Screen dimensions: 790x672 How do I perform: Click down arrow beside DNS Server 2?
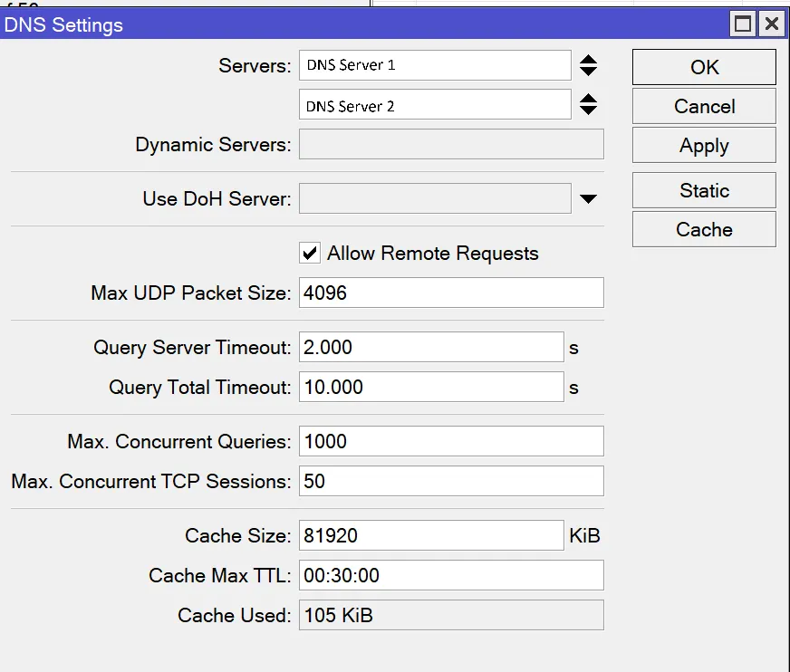[588, 110]
